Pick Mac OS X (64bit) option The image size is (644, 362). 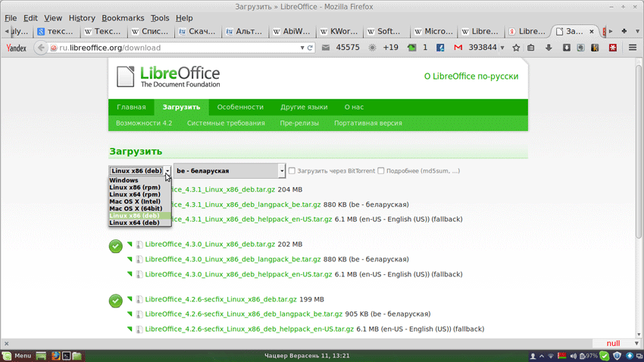136,208
